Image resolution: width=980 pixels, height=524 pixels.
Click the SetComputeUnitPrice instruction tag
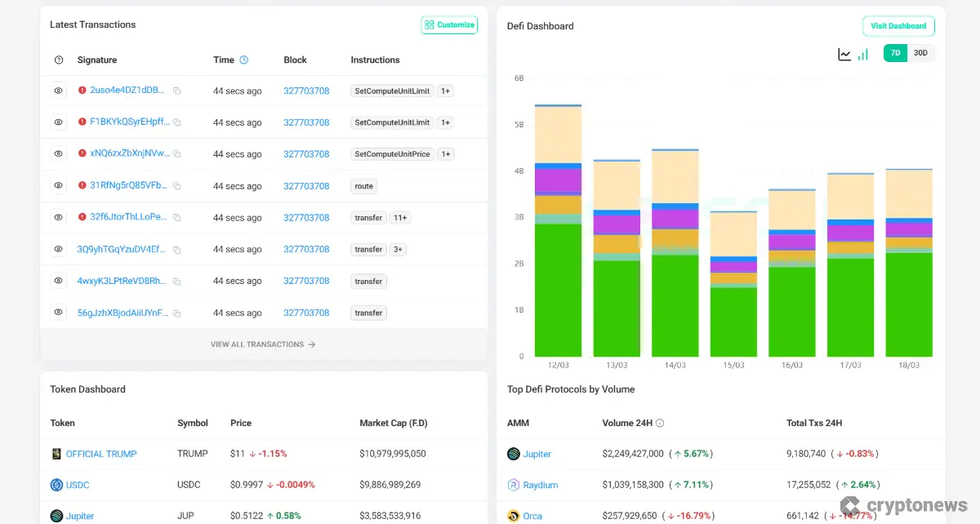(393, 154)
